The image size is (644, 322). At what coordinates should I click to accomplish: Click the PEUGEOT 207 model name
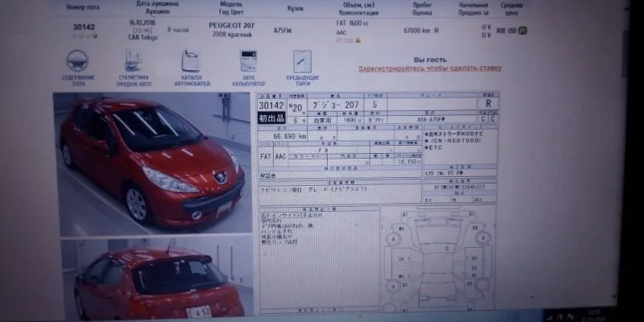tap(232, 26)
